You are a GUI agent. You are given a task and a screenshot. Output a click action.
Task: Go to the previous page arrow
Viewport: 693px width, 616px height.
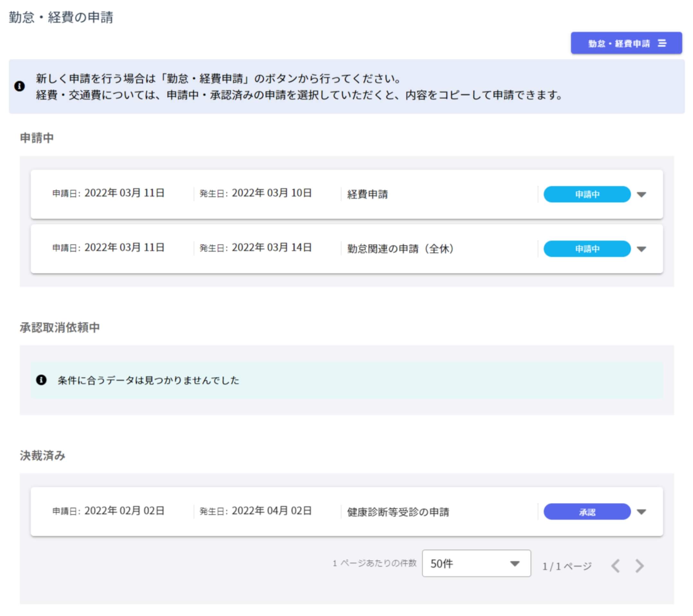615,566
